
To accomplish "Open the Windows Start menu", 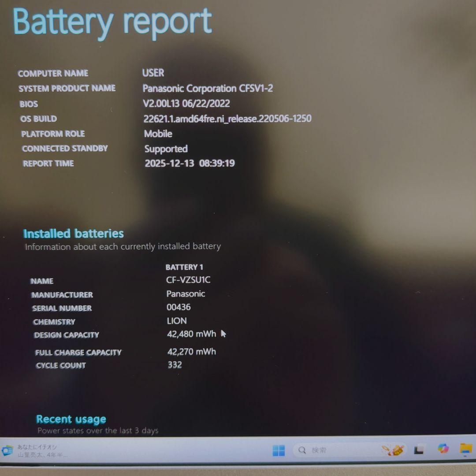I will click(279, 450).
